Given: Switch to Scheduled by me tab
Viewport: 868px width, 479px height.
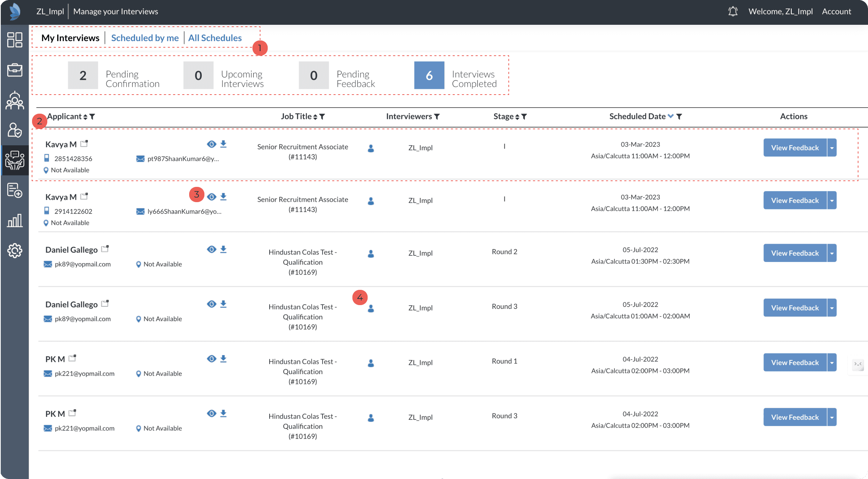Looking at the screenshot, I should click(145, 38).
